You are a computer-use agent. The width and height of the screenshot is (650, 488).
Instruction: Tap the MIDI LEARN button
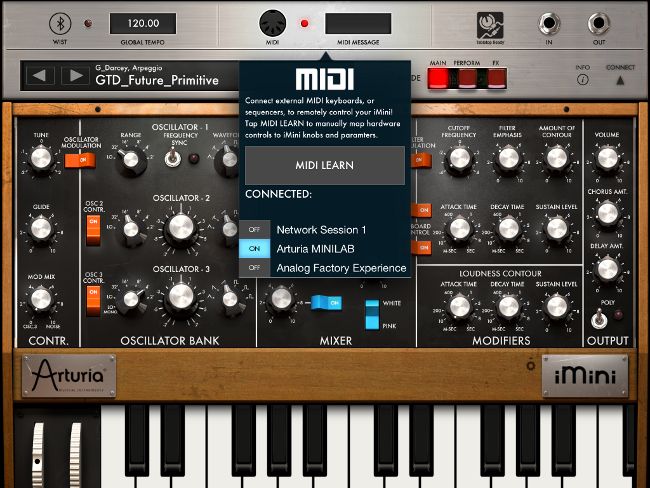325,165
